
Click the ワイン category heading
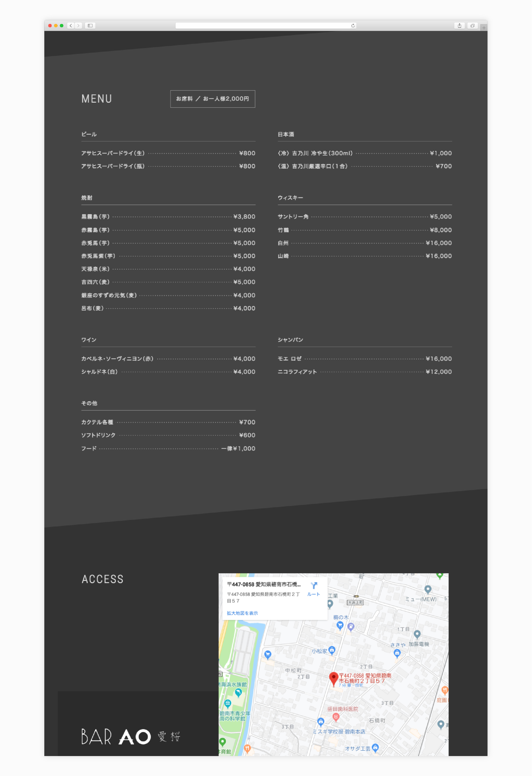tap(89, 340)
